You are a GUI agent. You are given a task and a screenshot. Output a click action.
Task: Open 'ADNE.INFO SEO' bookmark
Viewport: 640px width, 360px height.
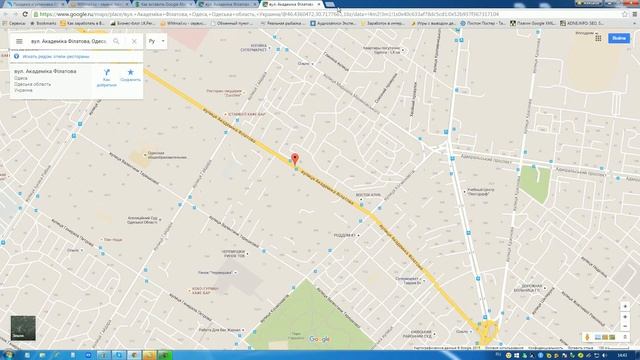point(581,23)
